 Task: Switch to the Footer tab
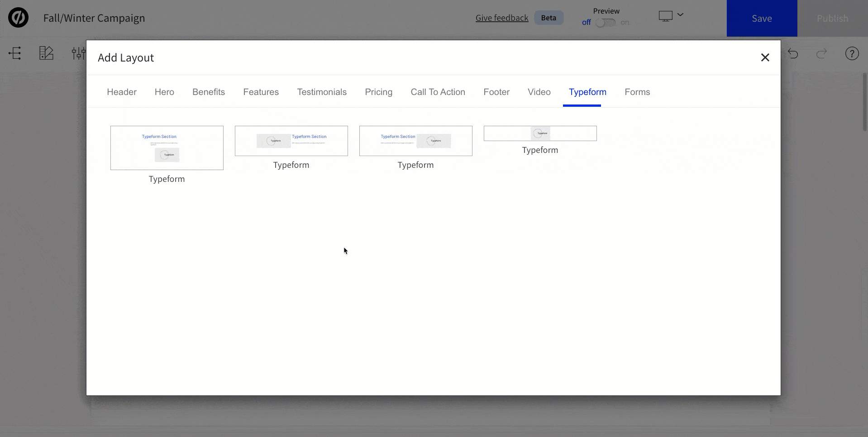point(496,92)
